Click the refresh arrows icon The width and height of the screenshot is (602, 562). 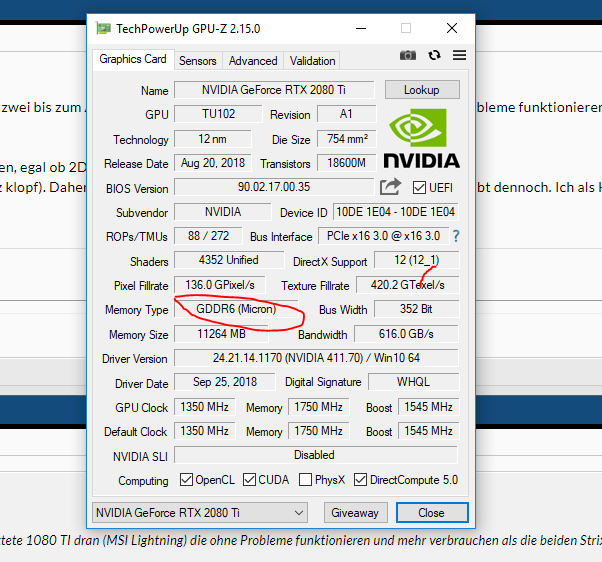click(434, 55)
